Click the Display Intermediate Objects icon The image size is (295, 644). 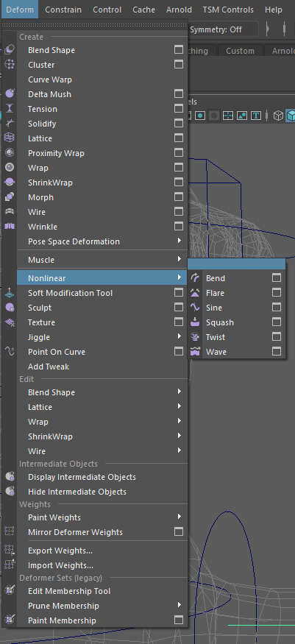tap(10, 477)
